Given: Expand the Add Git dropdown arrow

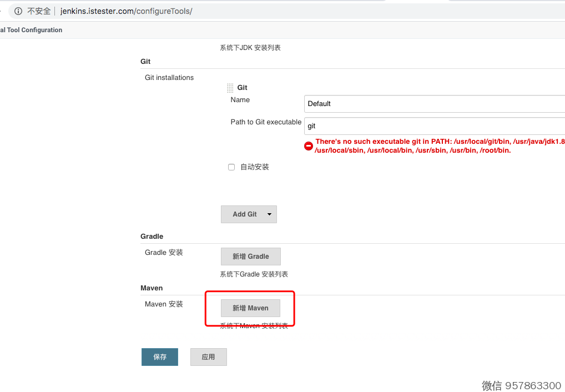Looking at the screenshot, I should click(269, 214).
